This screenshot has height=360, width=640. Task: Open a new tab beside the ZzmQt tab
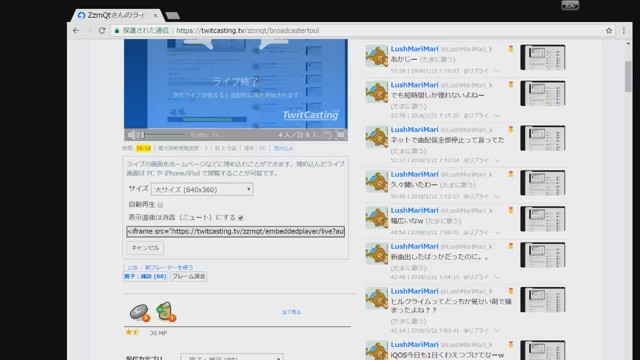[x=172, y=16]
